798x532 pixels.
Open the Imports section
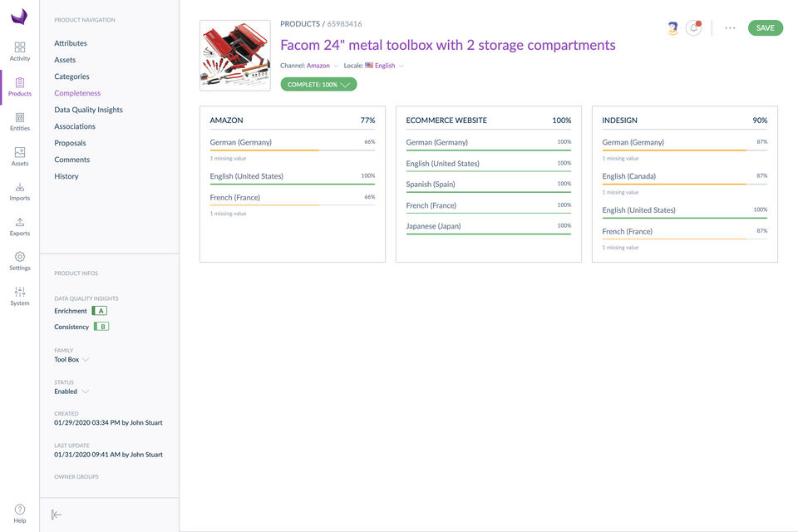20,191
